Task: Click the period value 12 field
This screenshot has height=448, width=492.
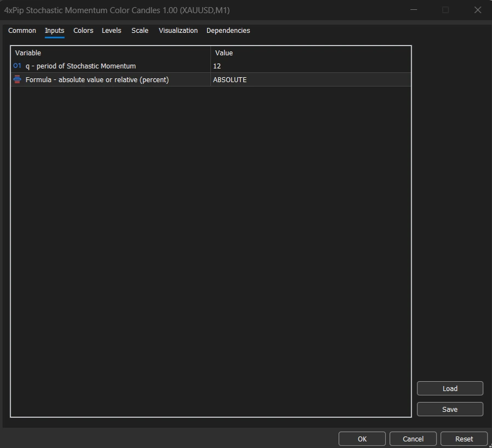Action: 310,66
